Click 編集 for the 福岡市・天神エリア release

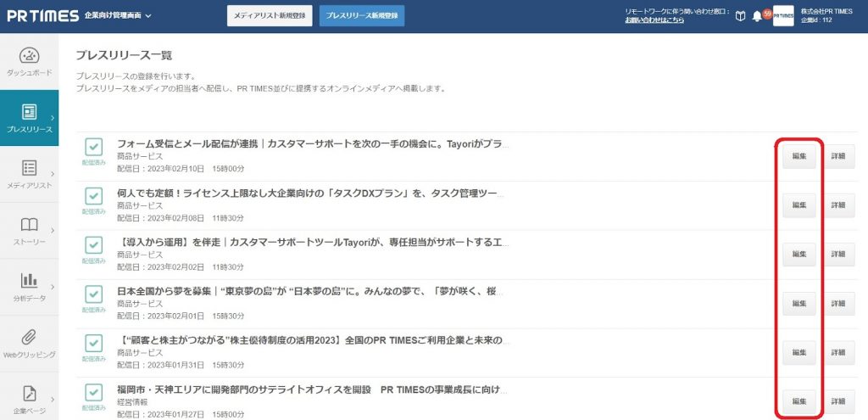click(x=798, y=401)
